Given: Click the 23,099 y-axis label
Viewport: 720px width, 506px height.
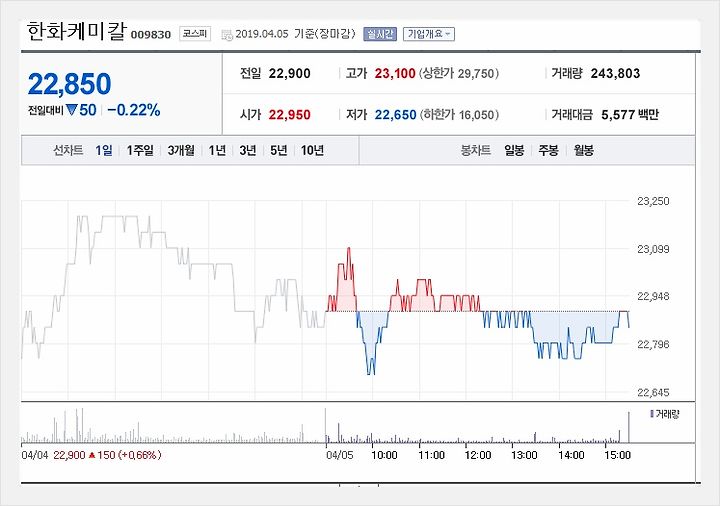Looking at the screenshot, I should point(653,249).
